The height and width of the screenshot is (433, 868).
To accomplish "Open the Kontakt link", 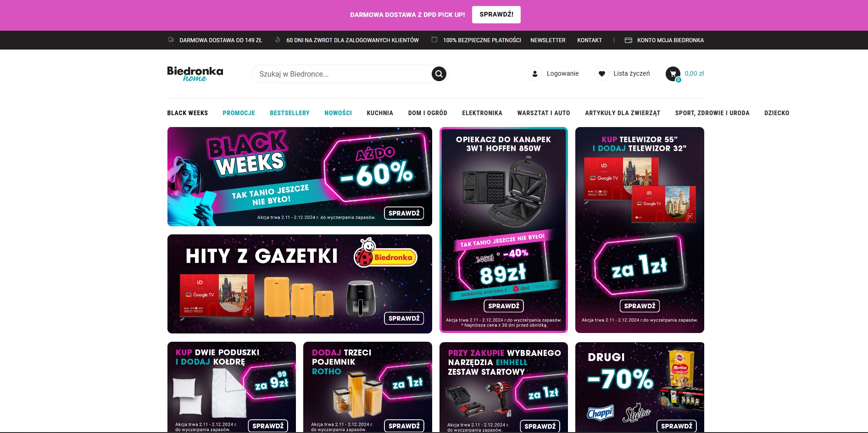I will (x=590, y=40).
